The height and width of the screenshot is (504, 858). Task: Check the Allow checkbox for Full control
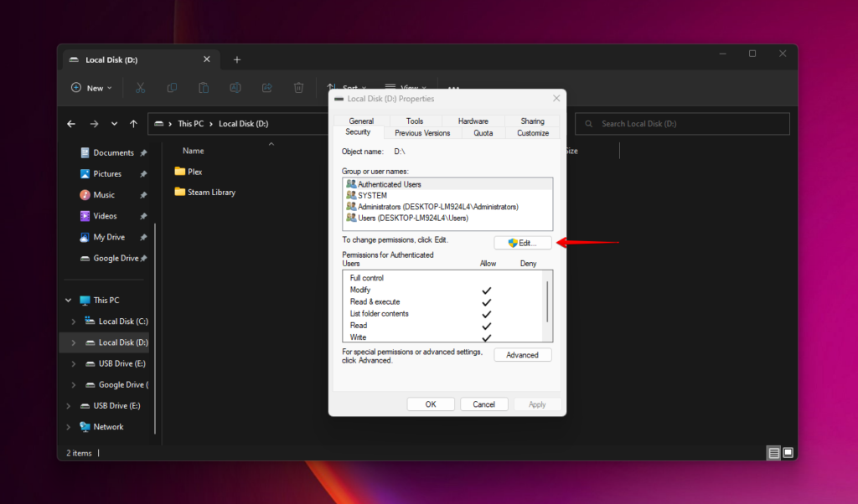[x=488, y=277]
